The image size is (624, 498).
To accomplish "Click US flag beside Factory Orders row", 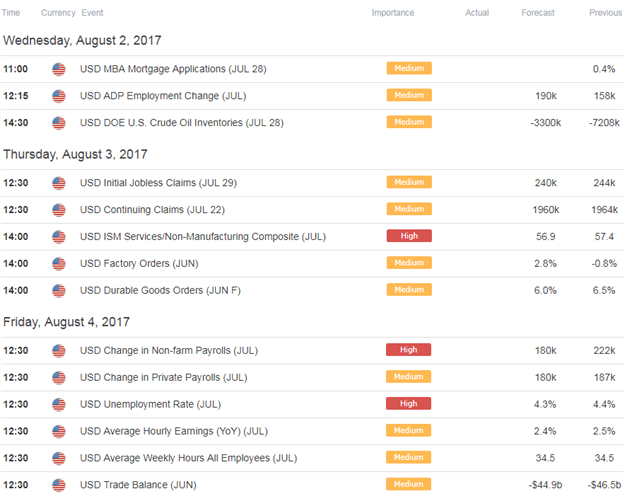I will (x=58, y=264).
